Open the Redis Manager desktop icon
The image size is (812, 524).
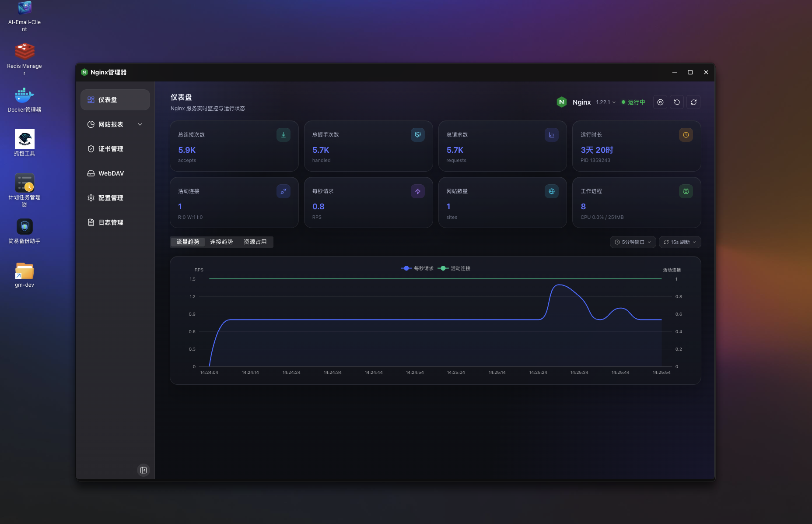coord(24,59)
